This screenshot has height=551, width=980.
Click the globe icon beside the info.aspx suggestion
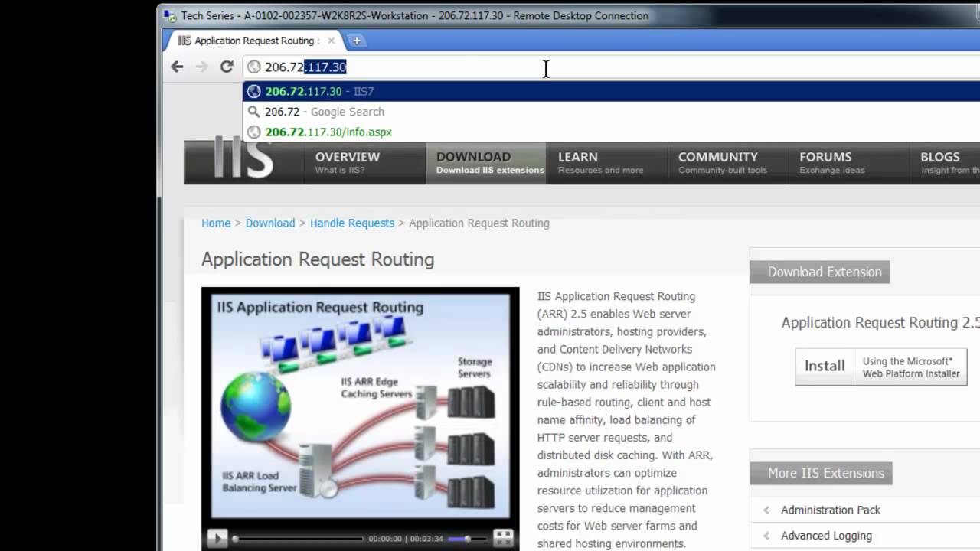coord(254,132)
